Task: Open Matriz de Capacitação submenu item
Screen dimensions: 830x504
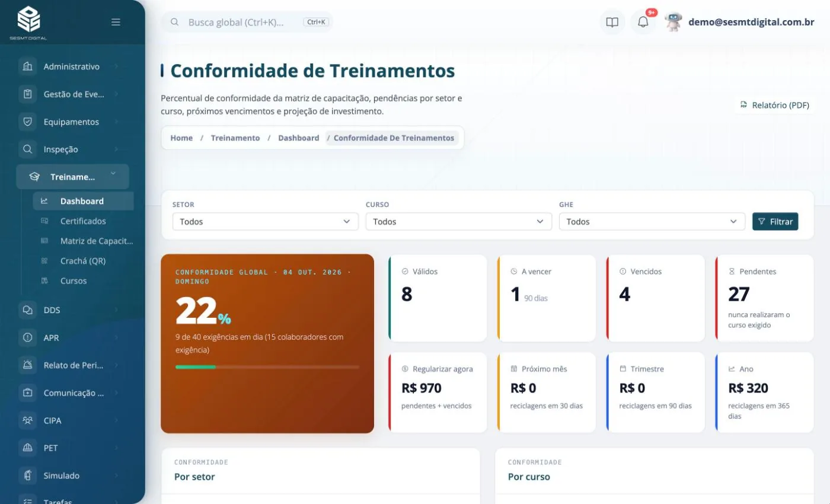Action: coord(84,241)
